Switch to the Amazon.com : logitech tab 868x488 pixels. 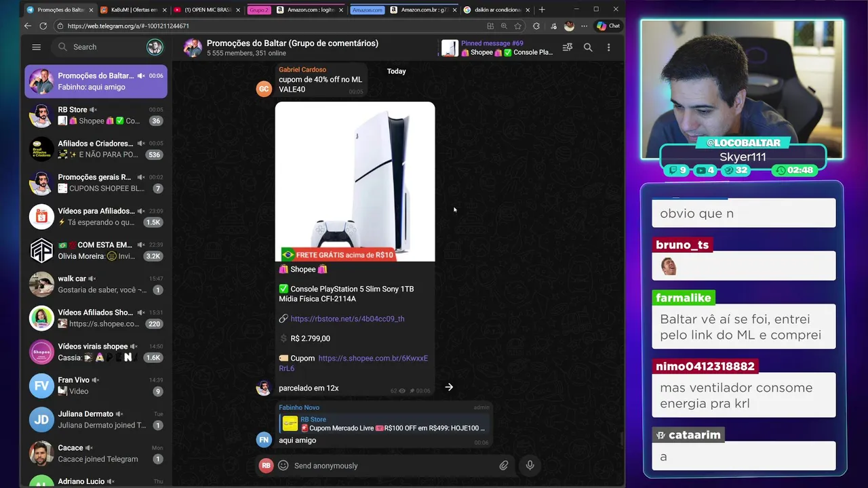(x=309, y=9)
